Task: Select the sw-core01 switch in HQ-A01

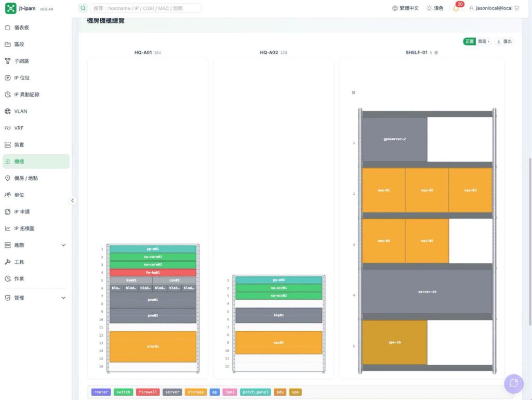Action: click(153, 257)
